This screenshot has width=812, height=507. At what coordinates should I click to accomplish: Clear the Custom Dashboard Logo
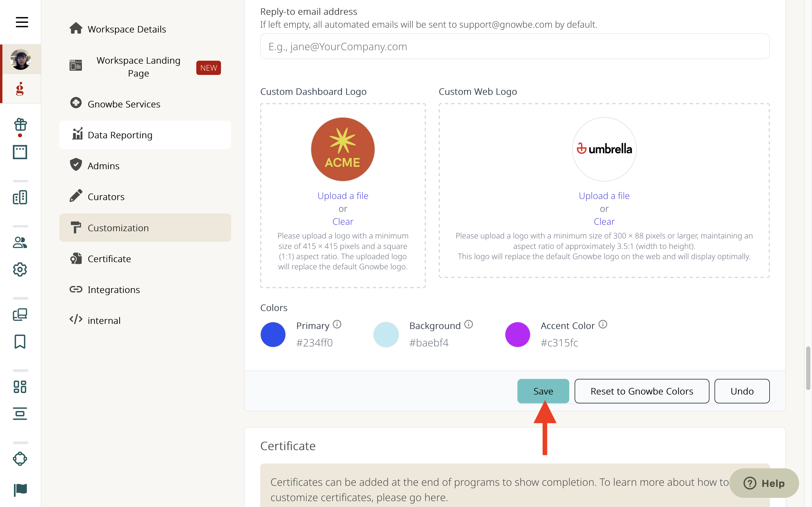pos(343,221)
